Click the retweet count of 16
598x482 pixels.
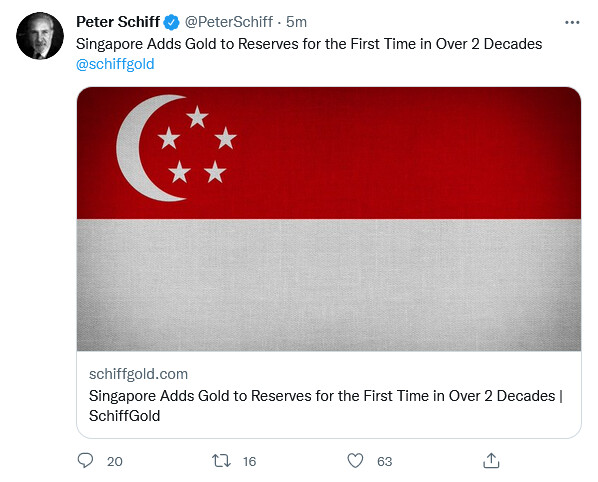coord(249,461)
